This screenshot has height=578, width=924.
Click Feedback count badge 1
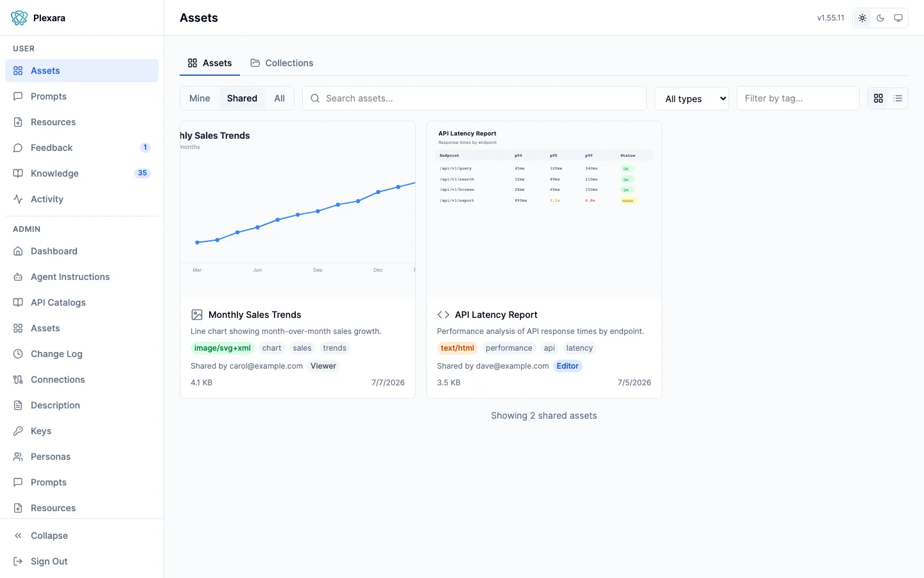tap(146, 148)
